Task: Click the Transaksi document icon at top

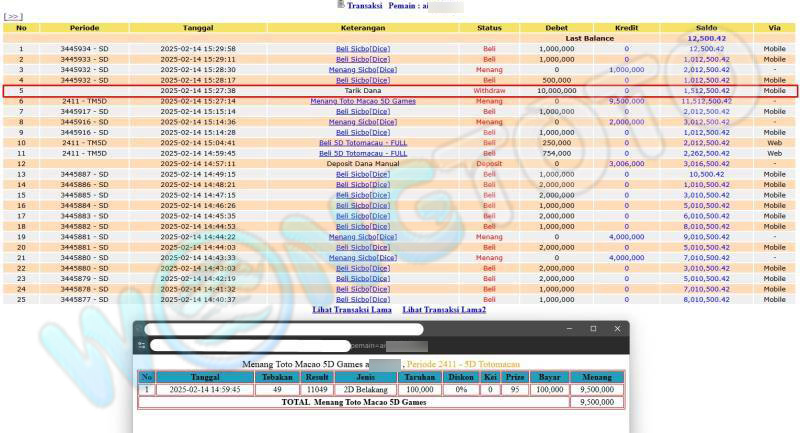Action: tap(340, 5)
